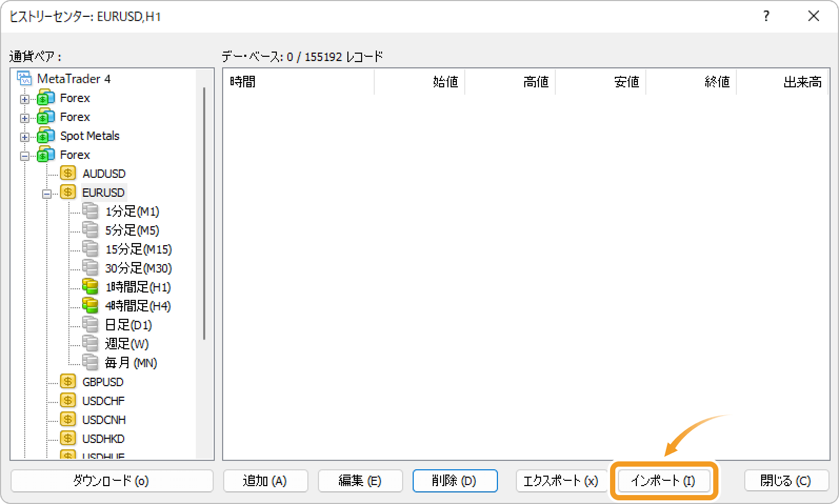Image resolution: width=839 pixels, height=504 pixels.
Task: Click the エクスポート (x) button
Action: (x=561, y=481)
